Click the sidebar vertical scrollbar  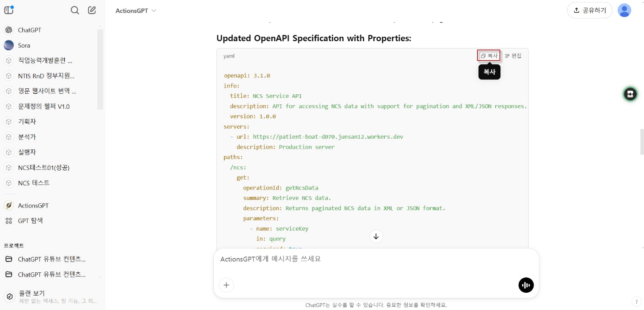point(100,69)
